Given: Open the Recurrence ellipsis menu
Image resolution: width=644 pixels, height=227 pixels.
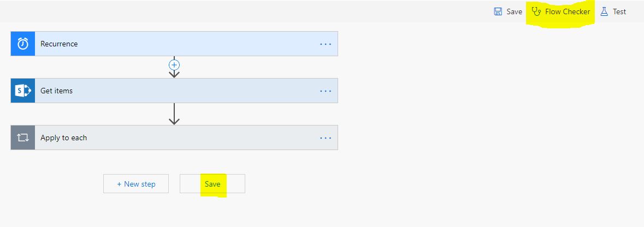Looking at the screenshot, I should coord(326,44).
